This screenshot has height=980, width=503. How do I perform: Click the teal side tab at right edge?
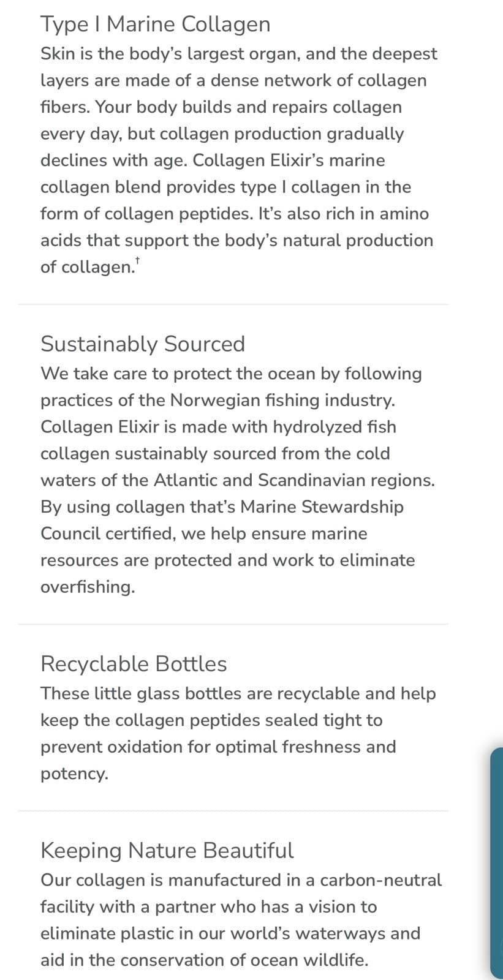click(x=497, y=862)
